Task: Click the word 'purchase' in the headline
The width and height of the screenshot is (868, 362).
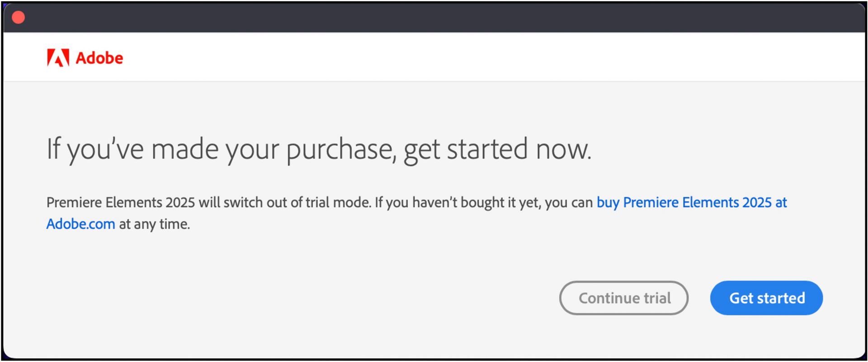Action: click(x=341, y=150)
